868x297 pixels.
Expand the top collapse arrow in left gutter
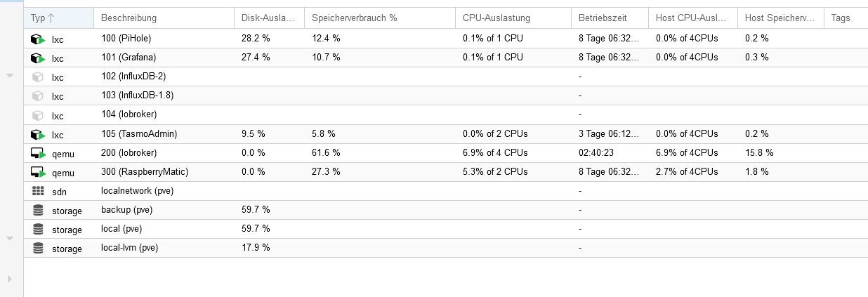click(10, 74)
